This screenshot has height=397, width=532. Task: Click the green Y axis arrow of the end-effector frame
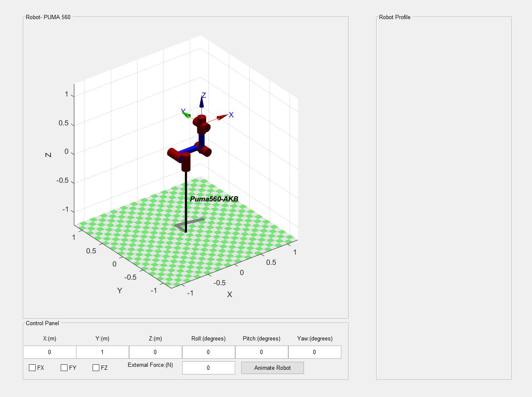(x=187, y=115)
